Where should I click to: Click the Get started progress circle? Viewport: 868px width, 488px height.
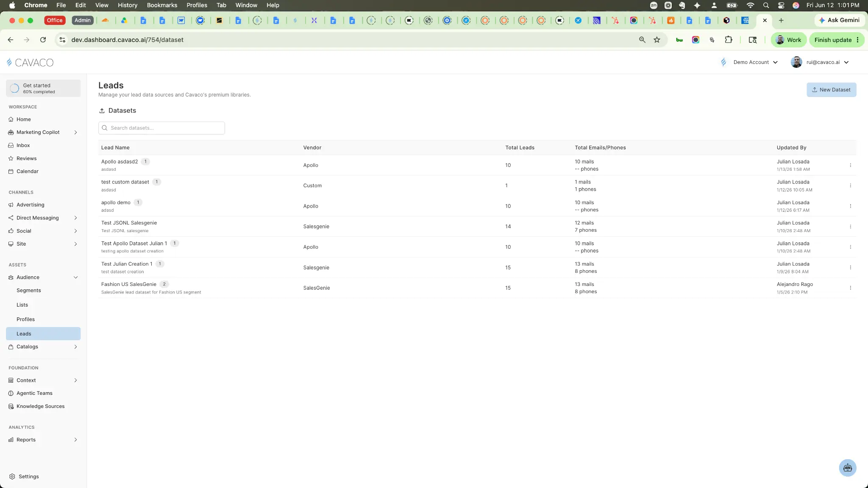coord(14,88)
